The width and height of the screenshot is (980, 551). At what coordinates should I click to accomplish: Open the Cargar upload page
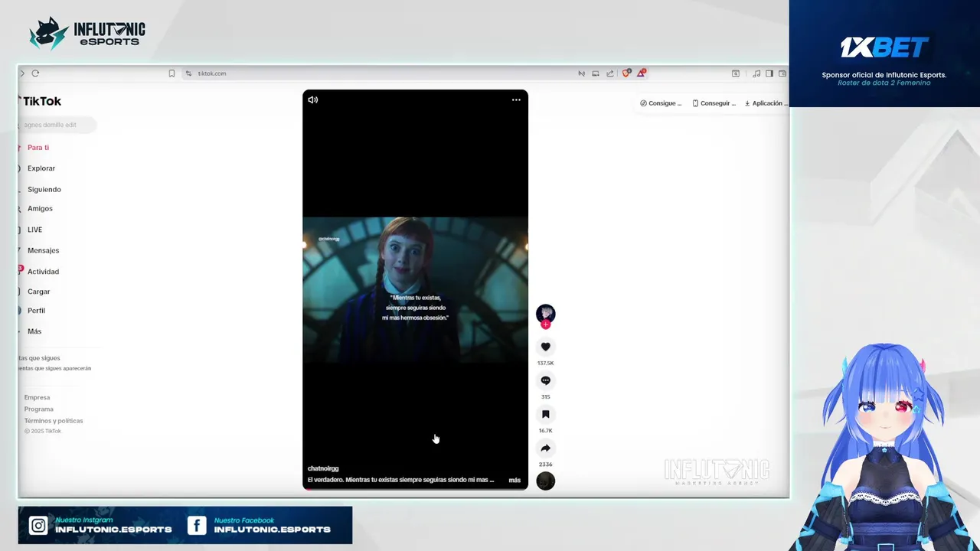(38, 292)
